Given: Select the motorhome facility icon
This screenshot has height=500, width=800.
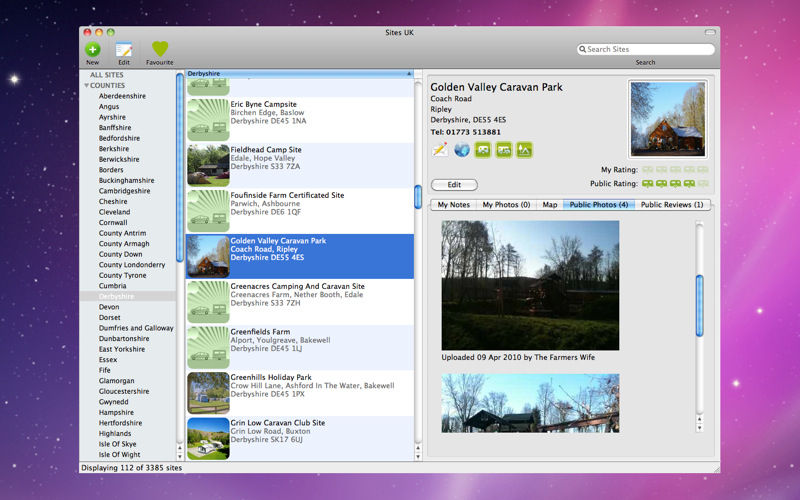Looking at the screenshot, I should pyautogui.click(x=504, y=150).
